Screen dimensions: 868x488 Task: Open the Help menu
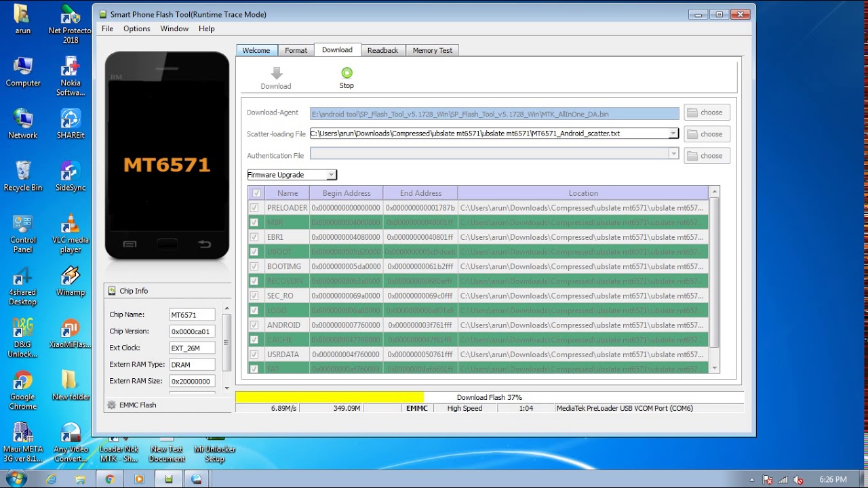click(207, 28)
